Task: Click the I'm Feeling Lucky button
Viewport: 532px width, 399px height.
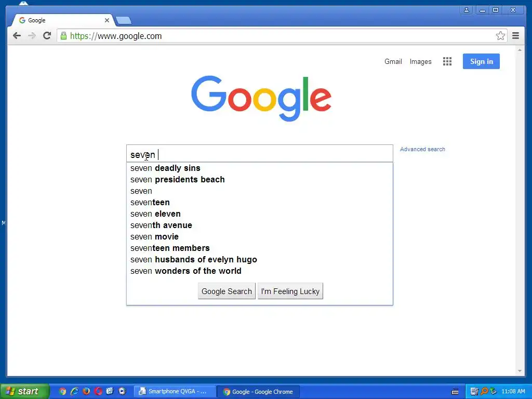Action: [x=290, y=291]
